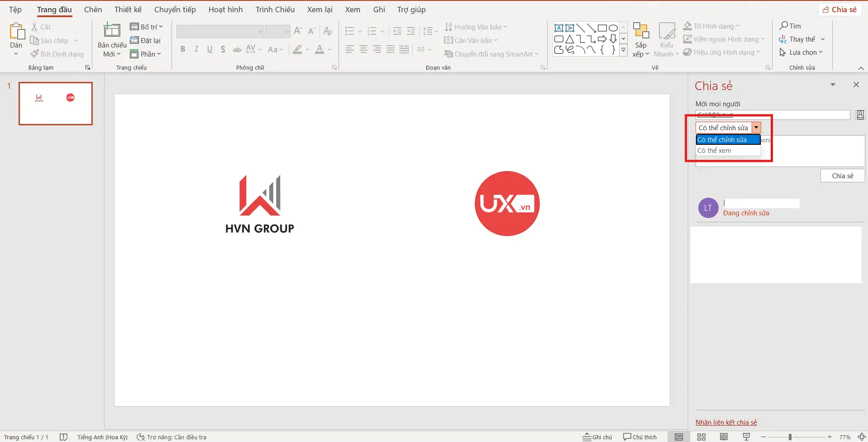Select the oval shape in shapes gallery
This screenshot has height=442, width=868.
pyautogui.click(x=613, y=27)
